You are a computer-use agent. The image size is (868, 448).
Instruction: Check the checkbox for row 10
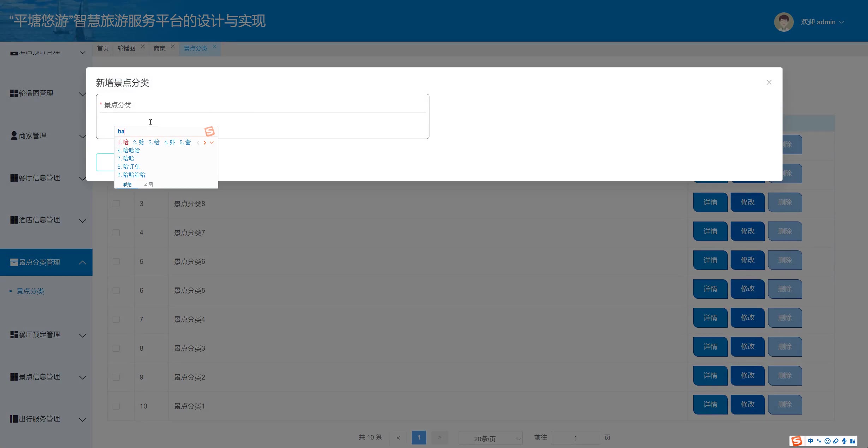coord(116,406)
